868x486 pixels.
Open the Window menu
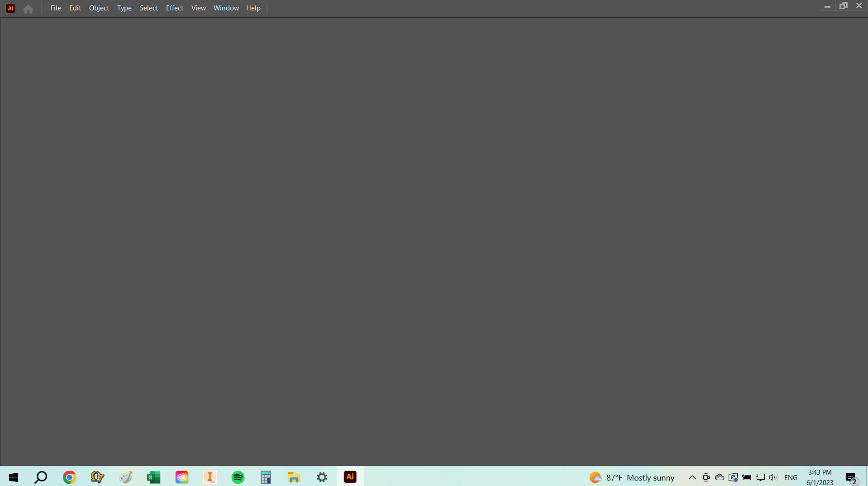(x=225, y=8)
